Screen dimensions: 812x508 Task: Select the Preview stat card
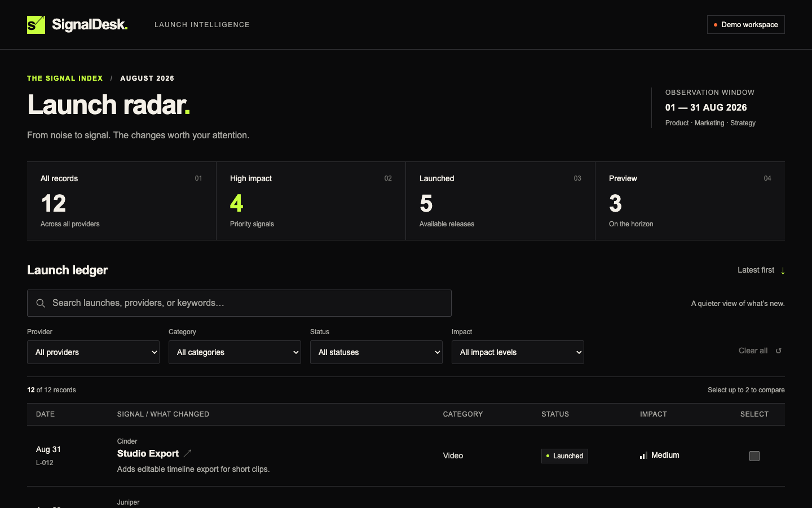690,201
